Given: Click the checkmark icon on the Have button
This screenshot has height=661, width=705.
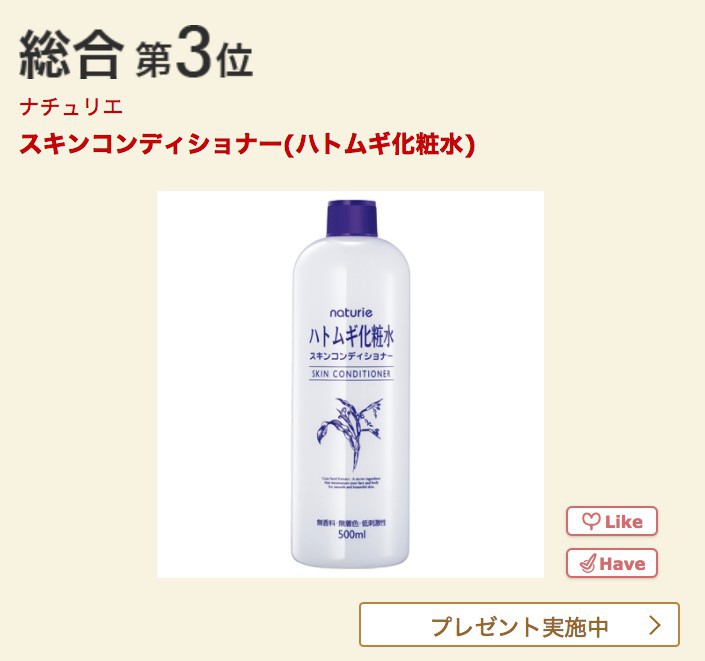Looking at the screenshot, I should tap(588, 563).
